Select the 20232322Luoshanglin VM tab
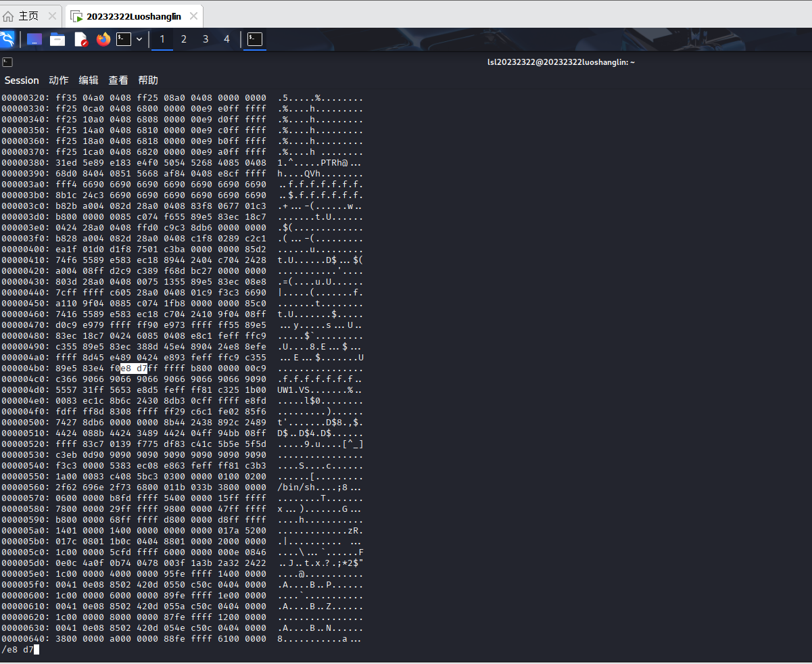Viewport: 812px width, 664px height. coord(133,16)
